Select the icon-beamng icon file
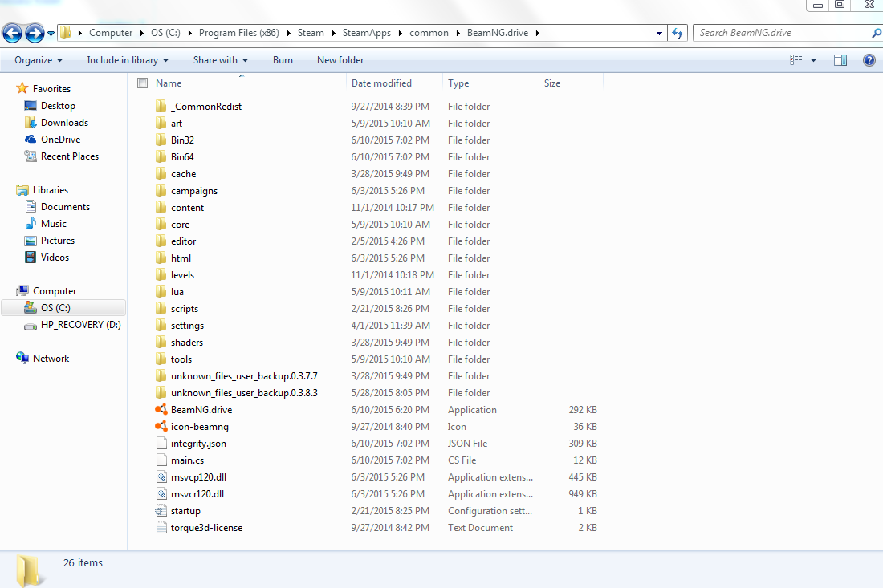This screenshot has width=883, height=588. coord(161,427)
